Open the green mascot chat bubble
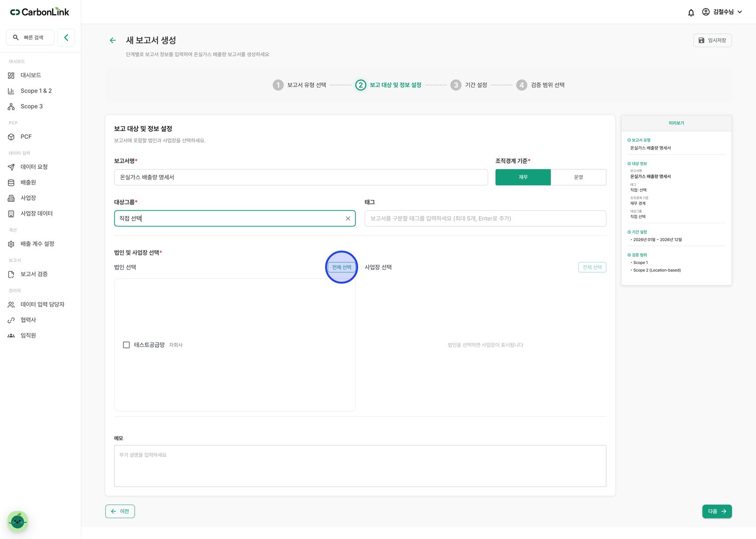 (x=18, y=521)
